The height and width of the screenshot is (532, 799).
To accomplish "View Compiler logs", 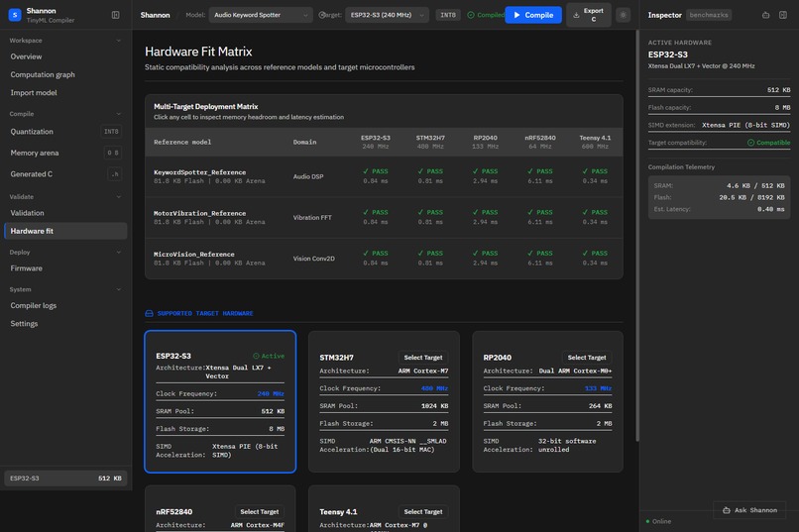I will [65, 305].
